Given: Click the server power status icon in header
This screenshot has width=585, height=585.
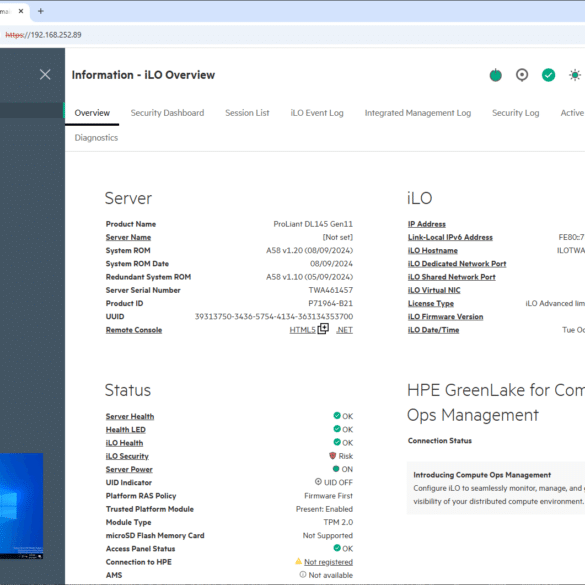Looking at the screenshot, I should [x=495, y=75].
